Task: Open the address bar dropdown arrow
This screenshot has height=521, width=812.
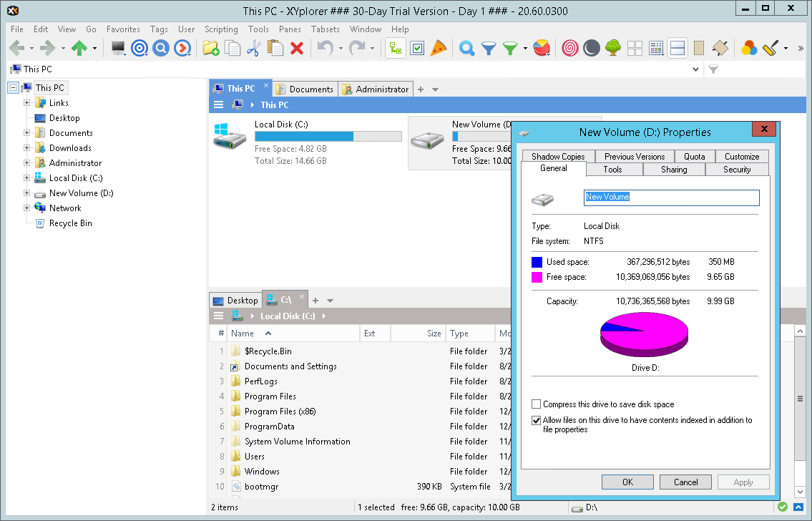Action: tap(695, 69)
